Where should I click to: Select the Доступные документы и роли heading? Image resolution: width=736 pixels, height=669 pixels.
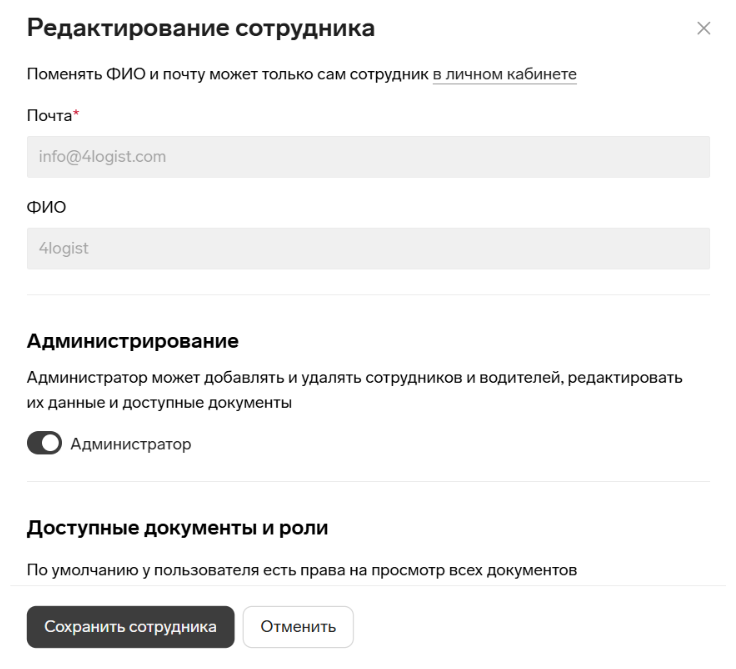point(177,528)
